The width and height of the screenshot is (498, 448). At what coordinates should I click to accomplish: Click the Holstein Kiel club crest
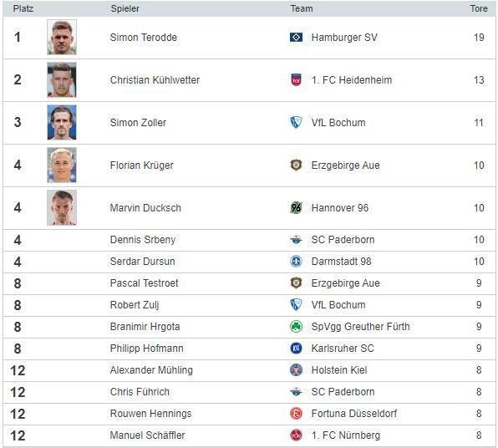[x=296, y=369]
